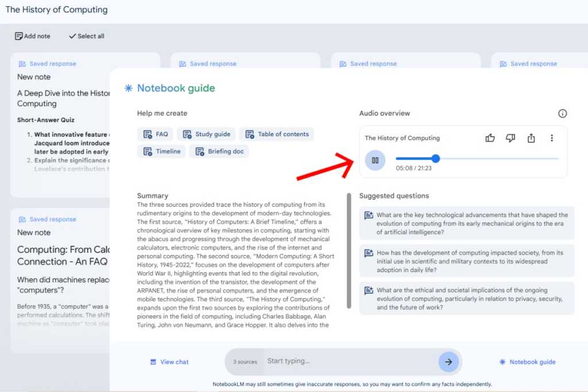Open the info tooltip for Audio overview

563,113
